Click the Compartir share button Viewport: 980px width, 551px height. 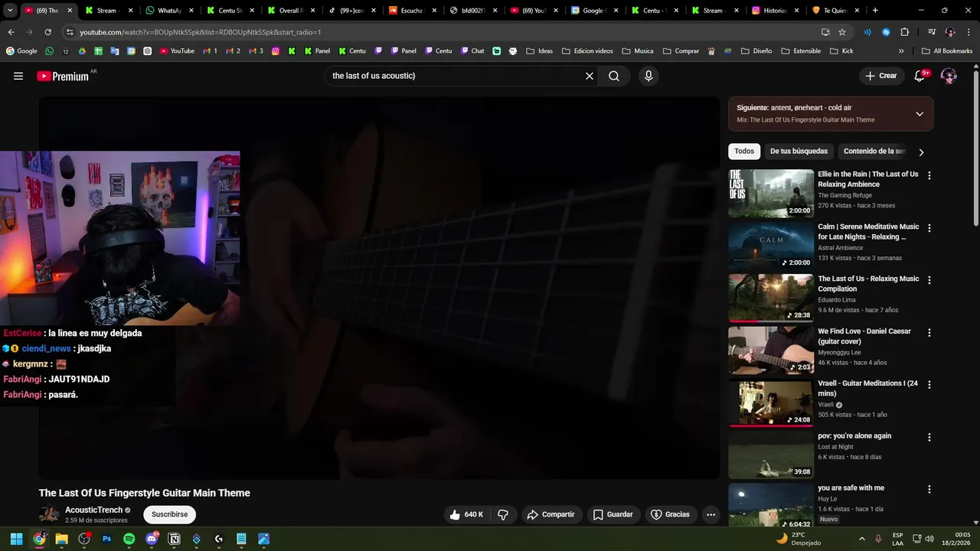(550, 514)
